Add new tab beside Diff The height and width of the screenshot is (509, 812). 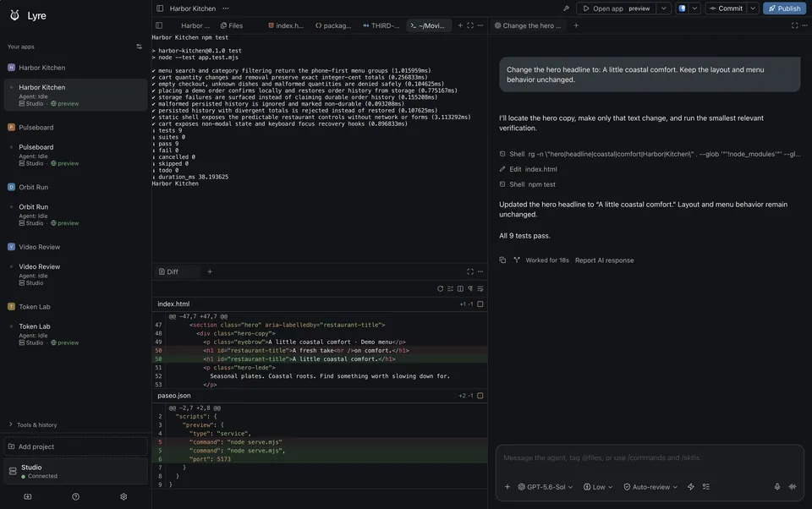[x=210, y=272]
